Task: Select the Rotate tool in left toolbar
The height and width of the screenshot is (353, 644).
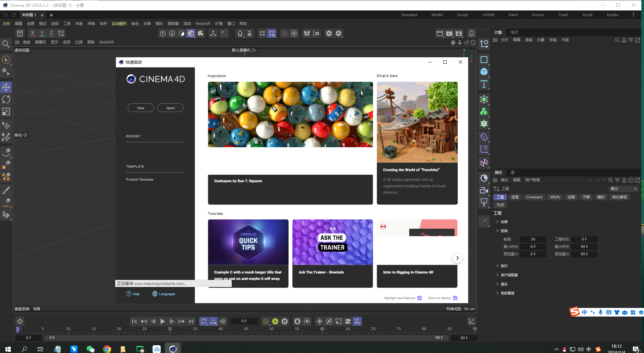Action: tap(6, 99)
